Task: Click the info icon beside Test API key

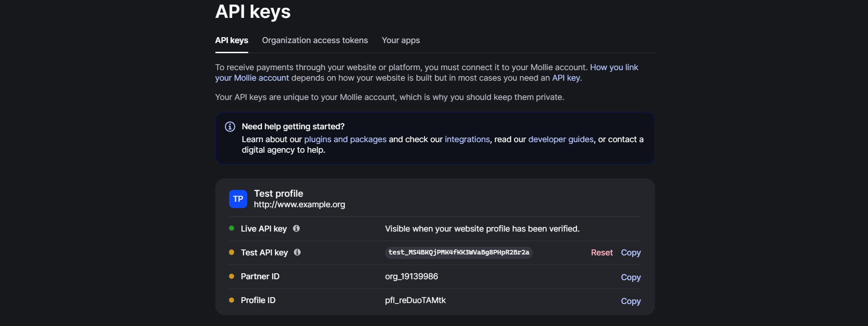Action: point(297,252)
